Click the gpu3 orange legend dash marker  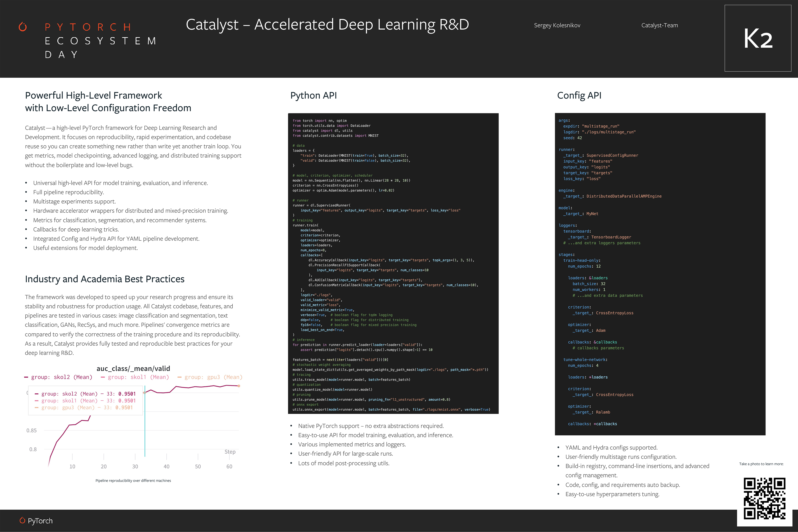180,377
